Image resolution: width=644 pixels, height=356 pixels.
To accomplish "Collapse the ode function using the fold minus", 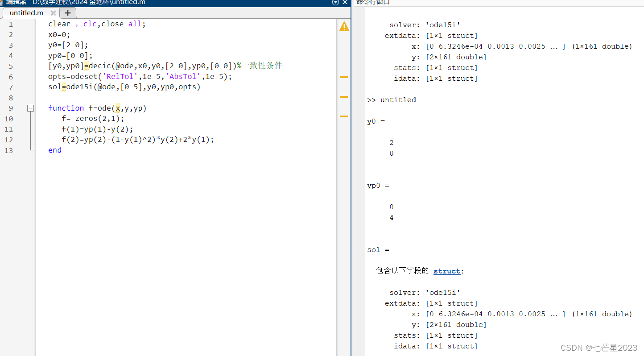I will coord(30,108).
